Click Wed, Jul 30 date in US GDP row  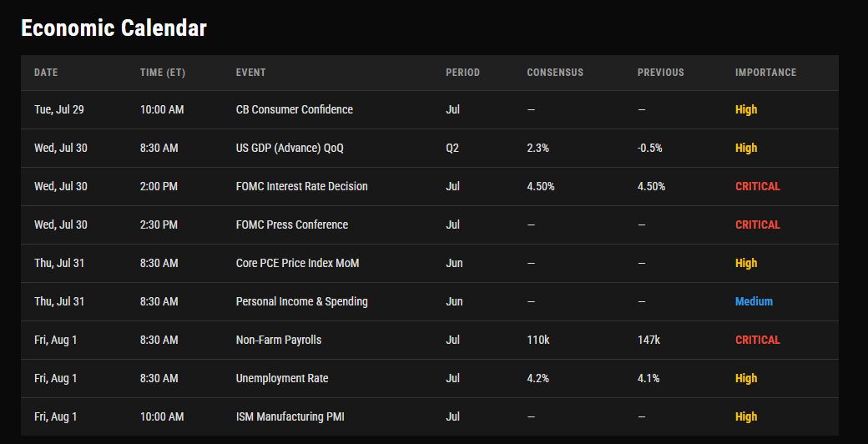click(x=61, y=148)
